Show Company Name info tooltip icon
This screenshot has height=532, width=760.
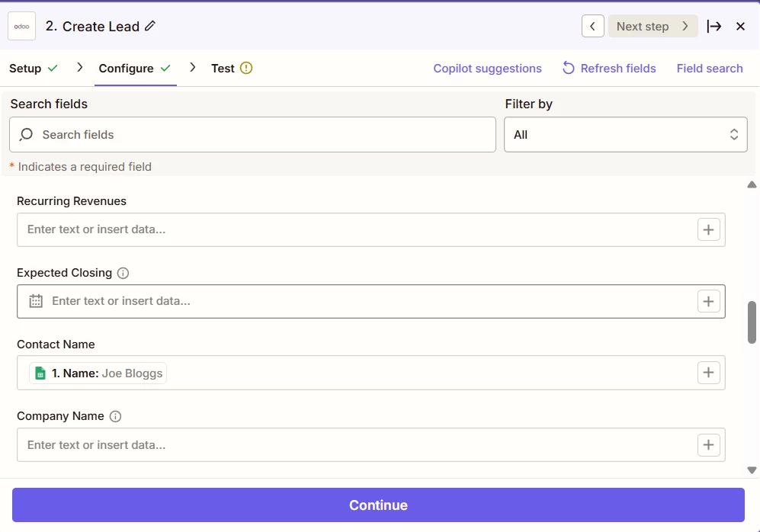[x=115, y=416]
